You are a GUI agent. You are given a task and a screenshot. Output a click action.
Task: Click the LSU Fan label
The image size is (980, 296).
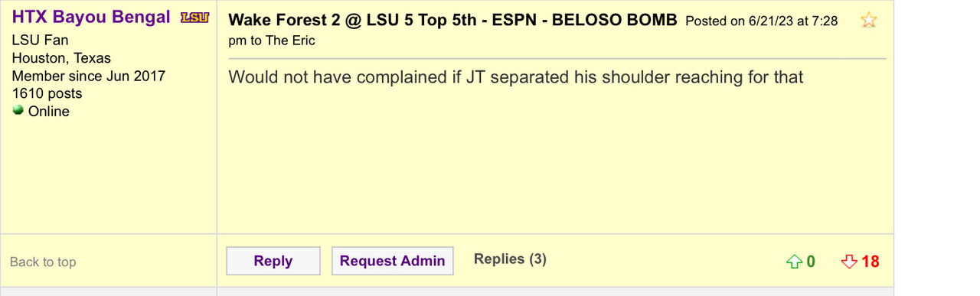coord(40,41)
